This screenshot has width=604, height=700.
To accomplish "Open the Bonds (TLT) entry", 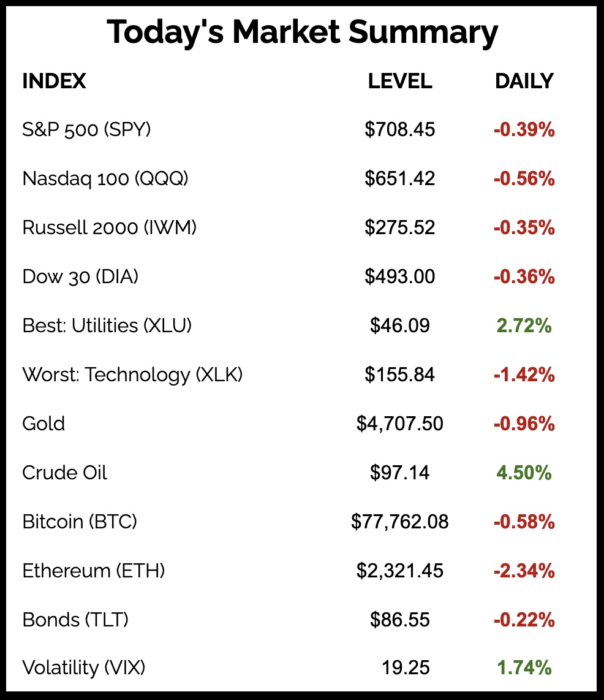I will pos(75,620).
